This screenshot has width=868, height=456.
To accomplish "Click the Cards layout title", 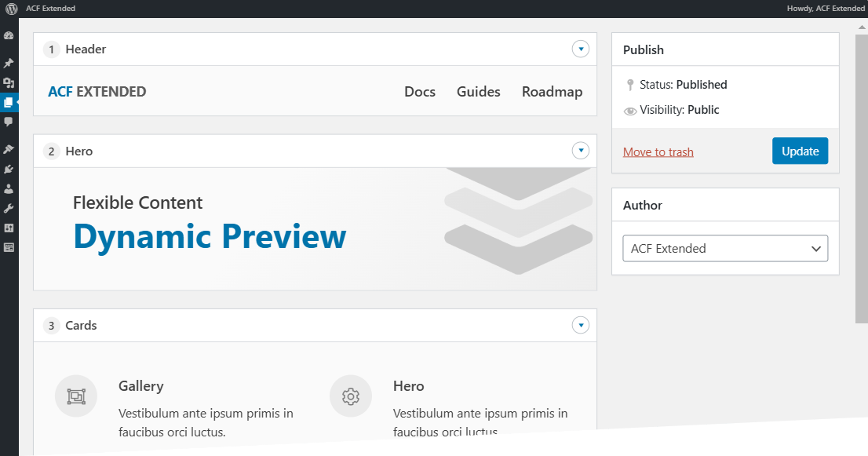I will [x=81, y=326].
